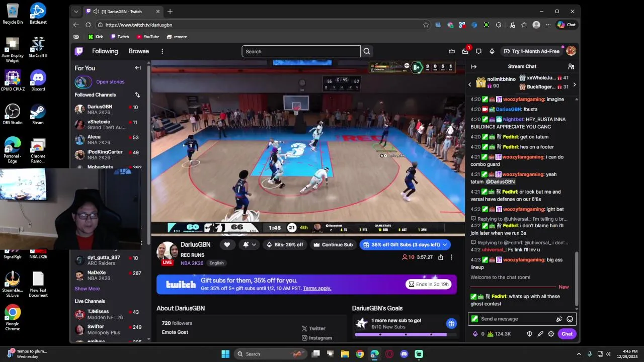Open the Prime loot crown icon

(x=452, y=51)
